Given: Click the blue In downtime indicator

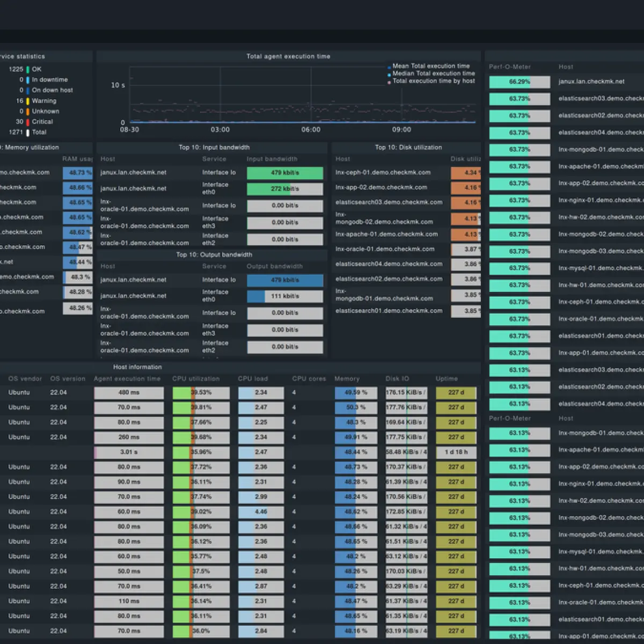Looking at the screenshot, I should [28, 80].
